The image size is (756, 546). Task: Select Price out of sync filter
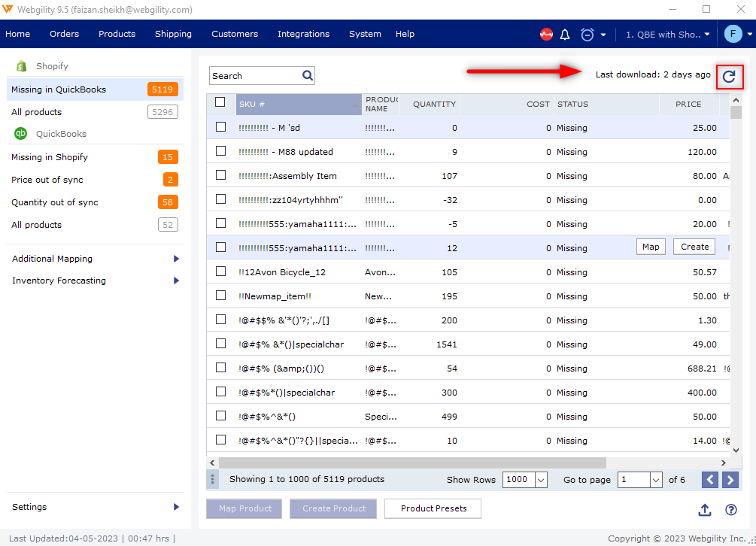click(95, 180)
